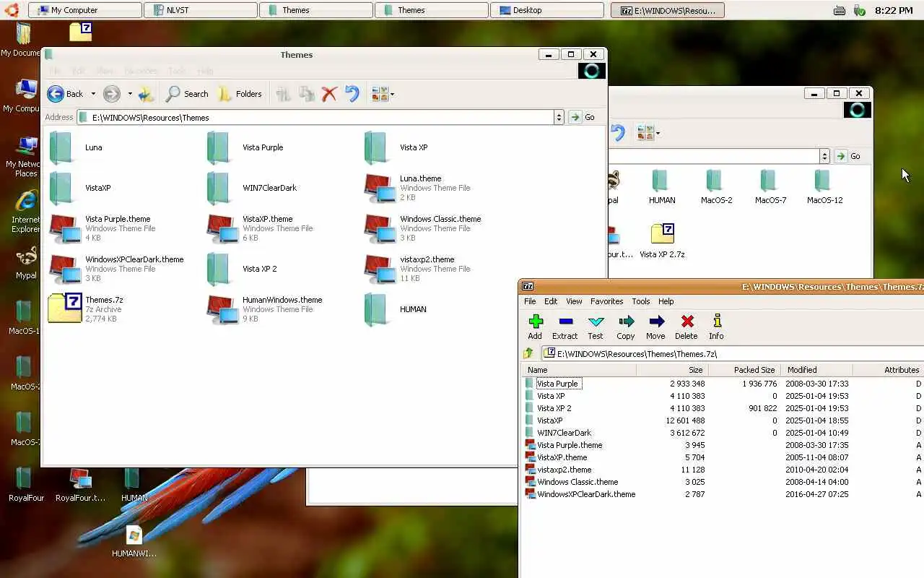
Task: Select WIN7ClearDark row in 7-Zip list
Action: [722, 433]
